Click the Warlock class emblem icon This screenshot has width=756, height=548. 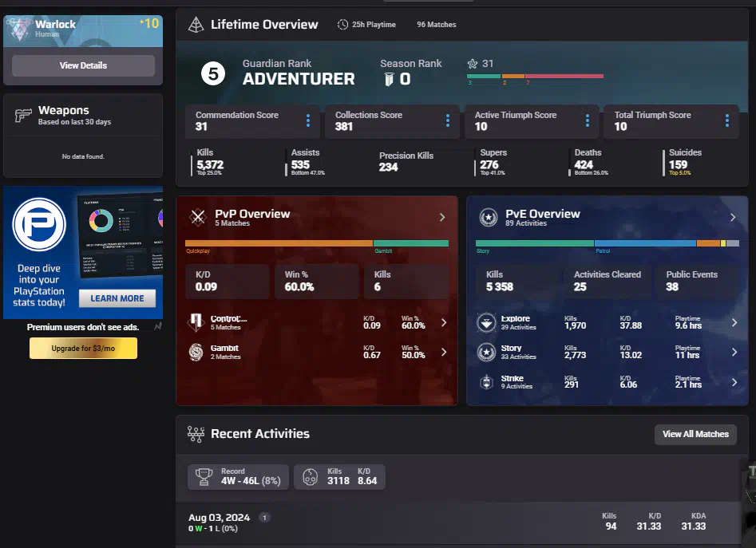(19, 30)
